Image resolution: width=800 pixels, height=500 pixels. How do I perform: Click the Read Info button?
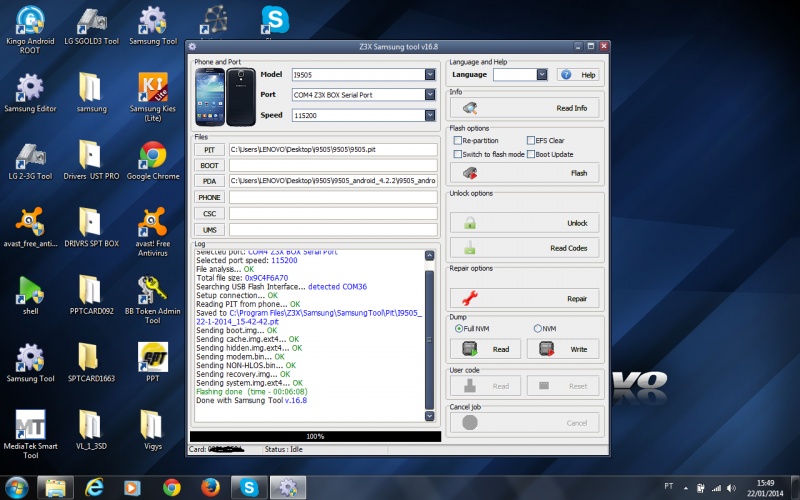click(x=524, y=108)
